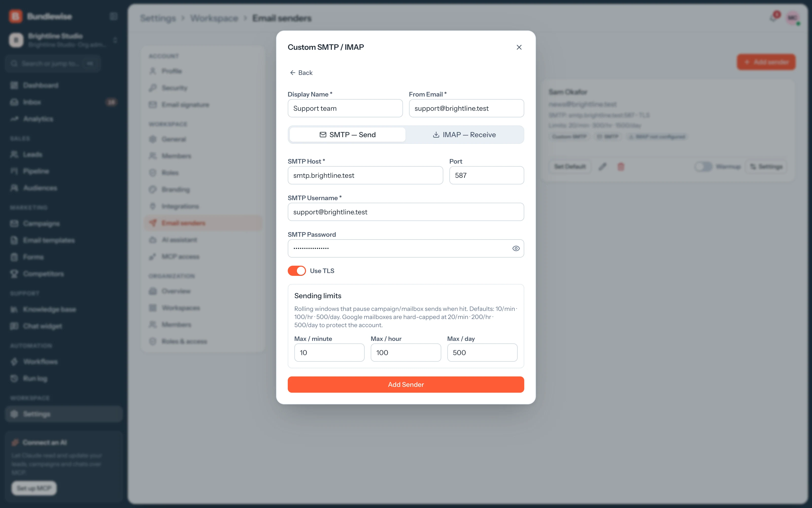Click Set Default on the sender card
The height and width of the screenshot is (508, 812).
570,167
